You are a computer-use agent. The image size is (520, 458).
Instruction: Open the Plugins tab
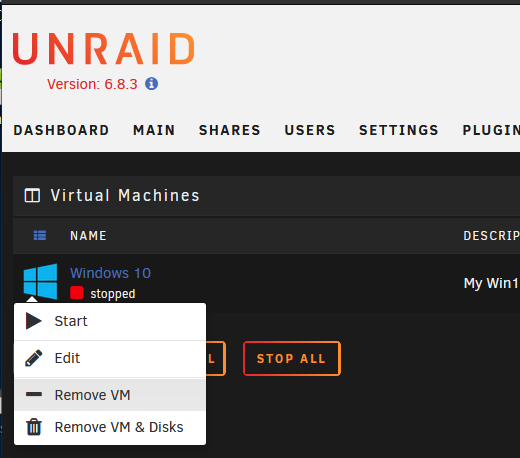491,130
